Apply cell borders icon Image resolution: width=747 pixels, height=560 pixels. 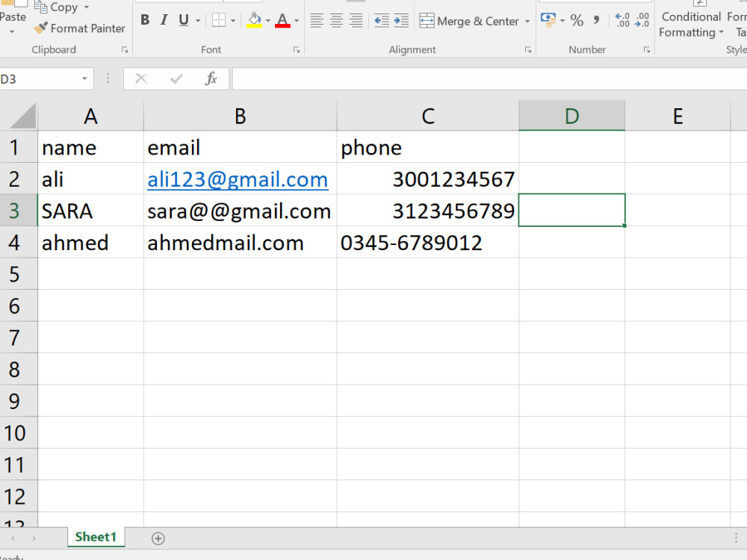(x=219, y=20)
